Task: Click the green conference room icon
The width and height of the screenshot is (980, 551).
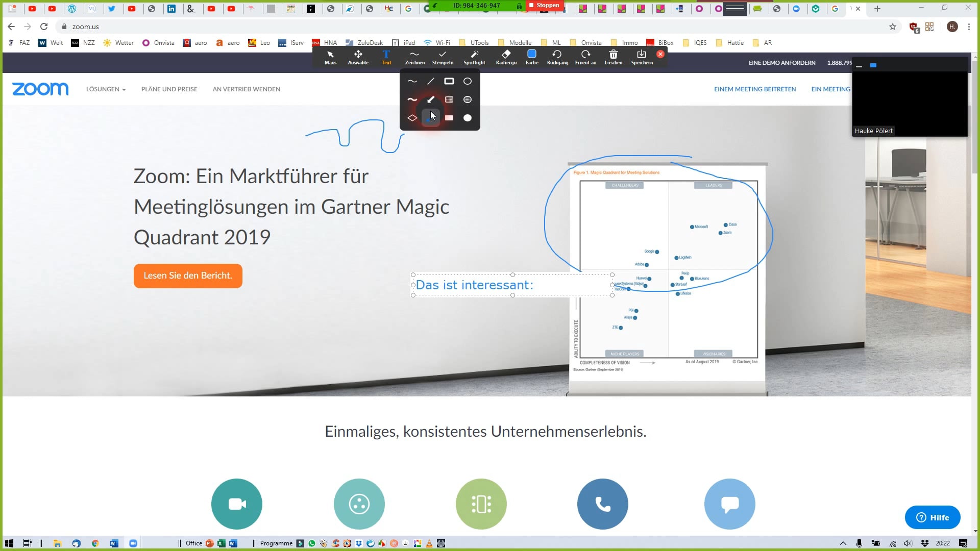Action: [481, 504]
